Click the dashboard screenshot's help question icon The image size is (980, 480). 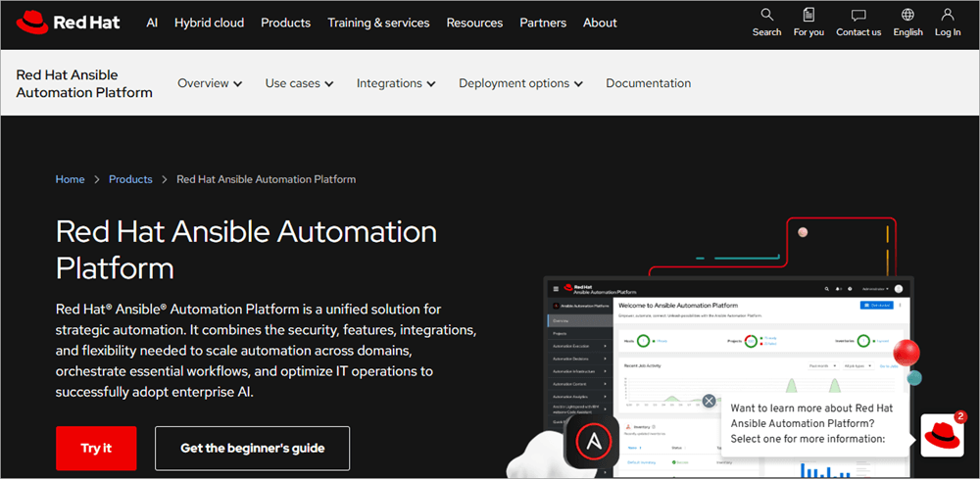[x=850, y=289]
